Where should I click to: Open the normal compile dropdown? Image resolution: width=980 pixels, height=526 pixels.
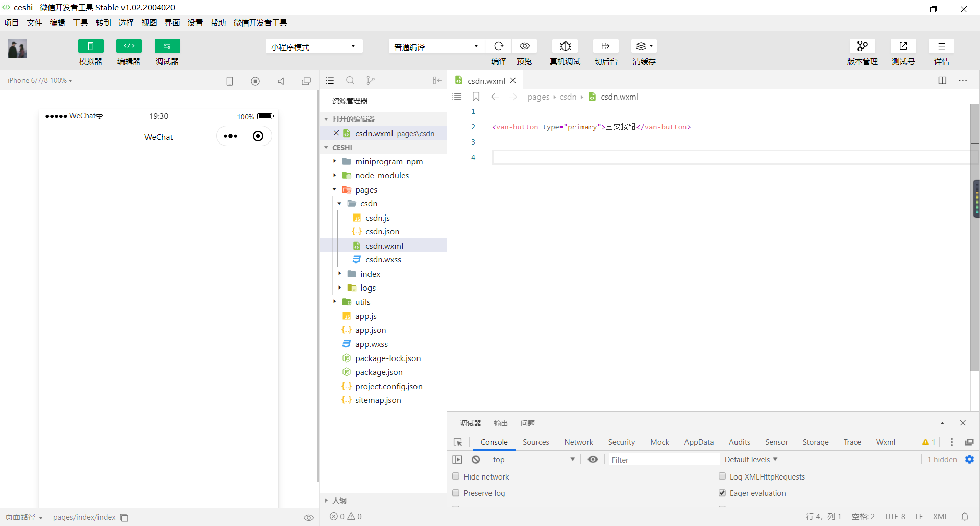pos(436,46)
